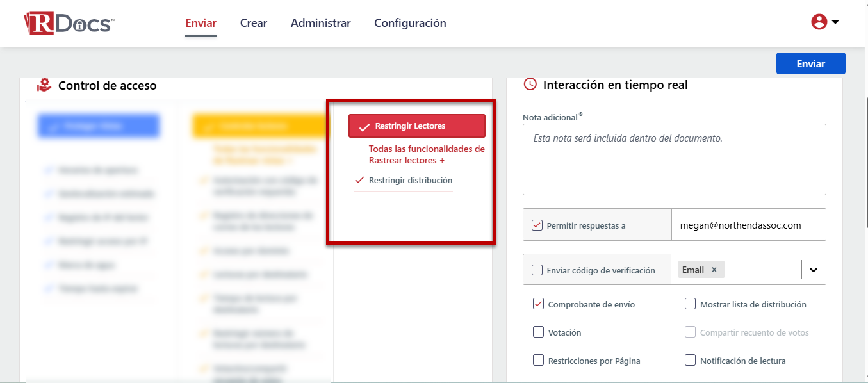Disable the Permitir respuestas a checkbox
Image resolution: width=868 pixels, height=383 pixels.
[x=537, y=225]
